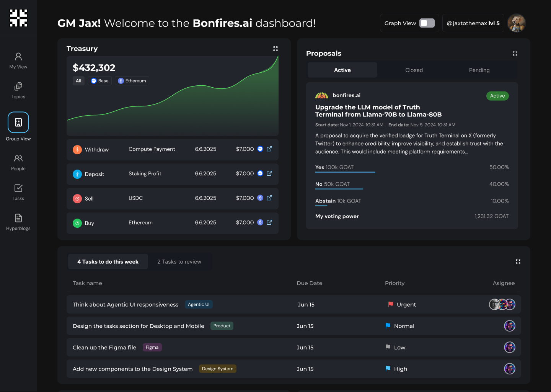This screenshot has height=392, width=551.
Task: Open the Treasury panel options dots
Action: click(275, 49)
